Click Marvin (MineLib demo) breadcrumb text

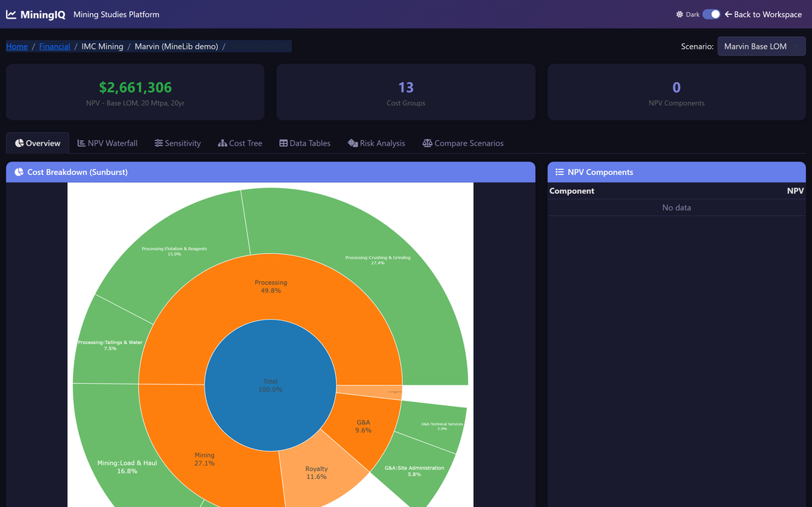coord(176,46)
